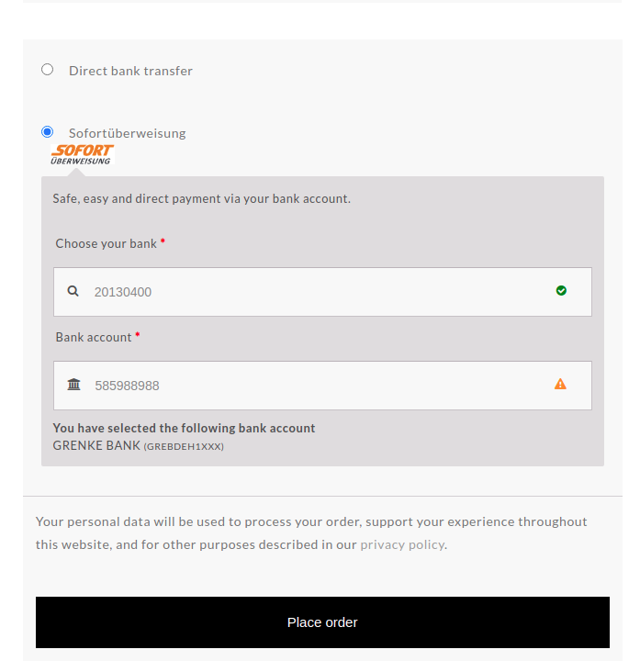Click the GREBDEH1XXX BIC code
The image size is (640, 672).
184,447
